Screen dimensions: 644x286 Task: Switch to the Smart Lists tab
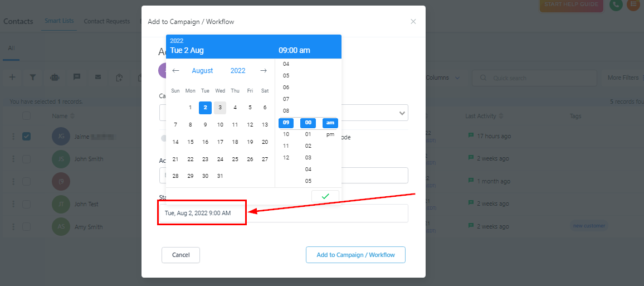click(59, 21)
